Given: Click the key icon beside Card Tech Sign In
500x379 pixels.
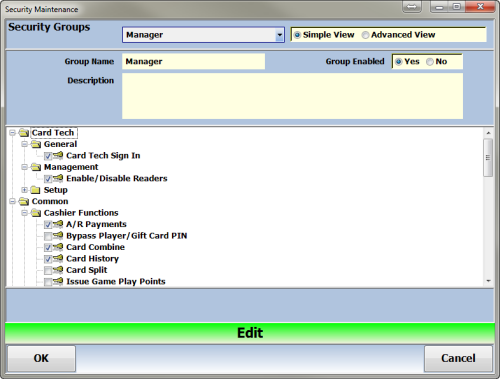Looking at the screenshot, I should 58,155.
